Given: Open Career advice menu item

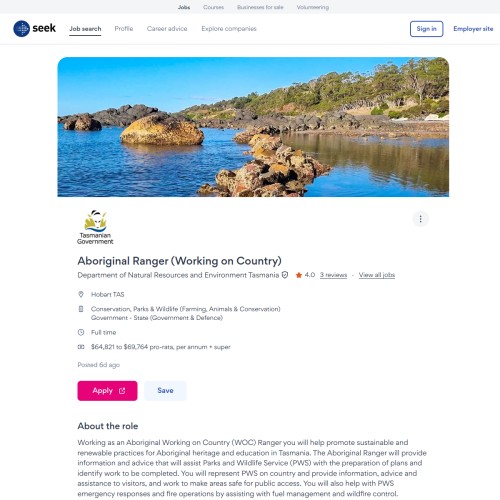Looking at the screenshot, I should pos(167,29).
